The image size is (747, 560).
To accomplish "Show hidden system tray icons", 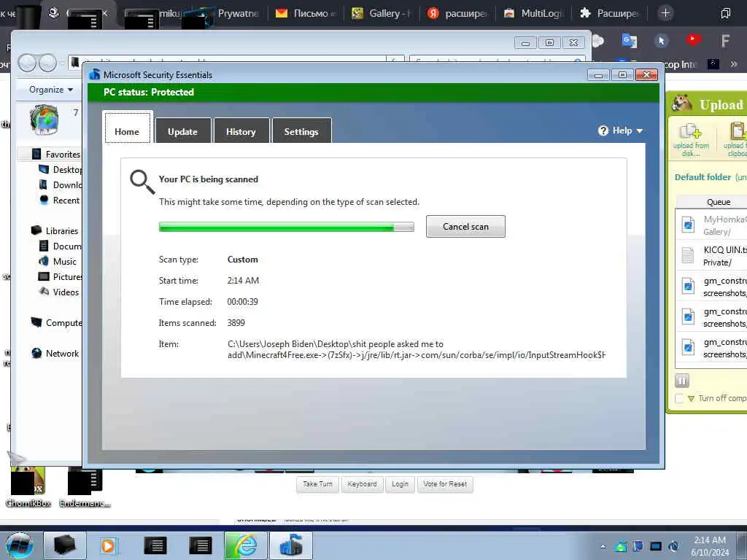I will [x=603, y=547].
